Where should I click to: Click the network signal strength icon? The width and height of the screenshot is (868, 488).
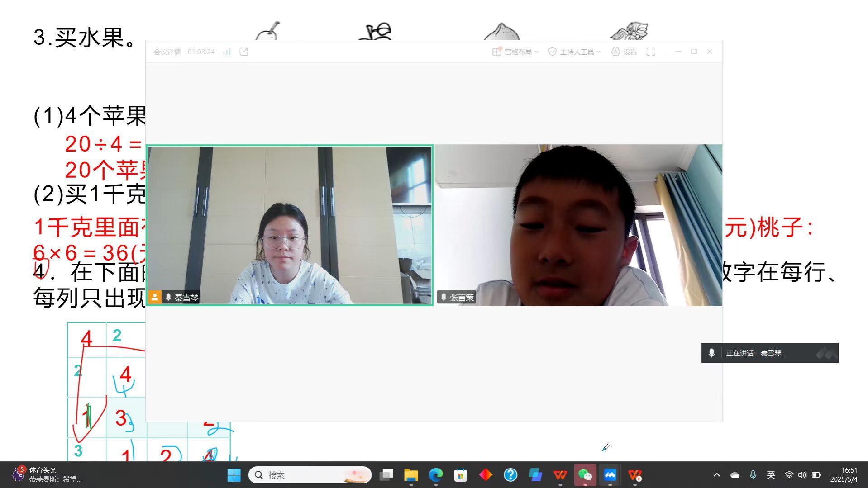coord(227,52)
